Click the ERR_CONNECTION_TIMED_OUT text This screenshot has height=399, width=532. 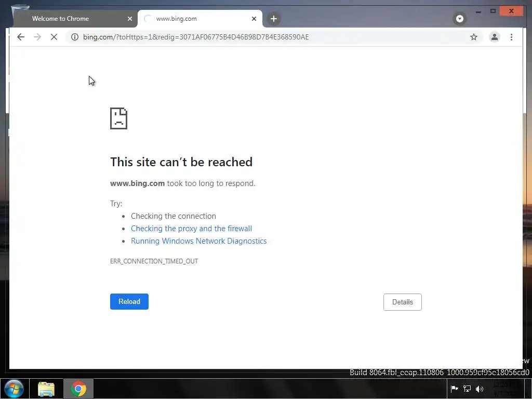point(154,261)
